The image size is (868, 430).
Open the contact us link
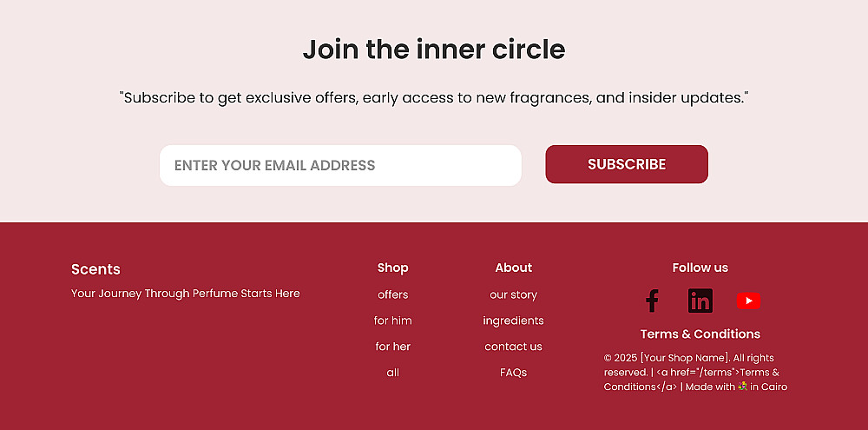[513, 347]
